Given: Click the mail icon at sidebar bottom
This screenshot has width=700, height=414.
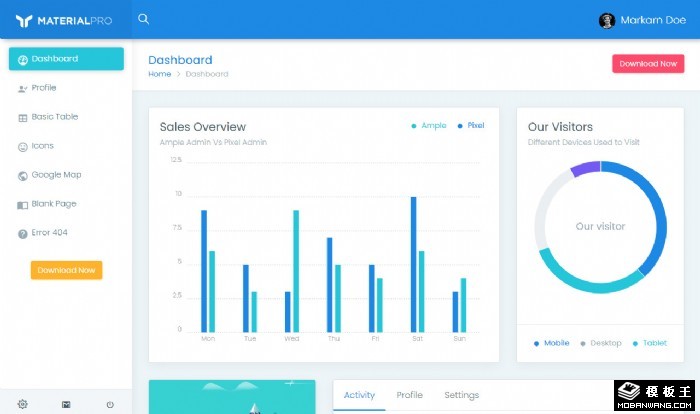Looking at the screenshot, I should (x=66, y=404).
